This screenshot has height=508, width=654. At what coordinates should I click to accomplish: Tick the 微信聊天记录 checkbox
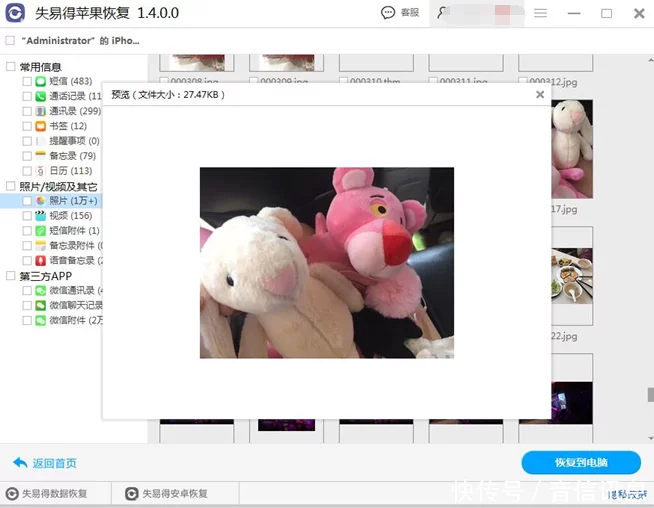(27, 305)
